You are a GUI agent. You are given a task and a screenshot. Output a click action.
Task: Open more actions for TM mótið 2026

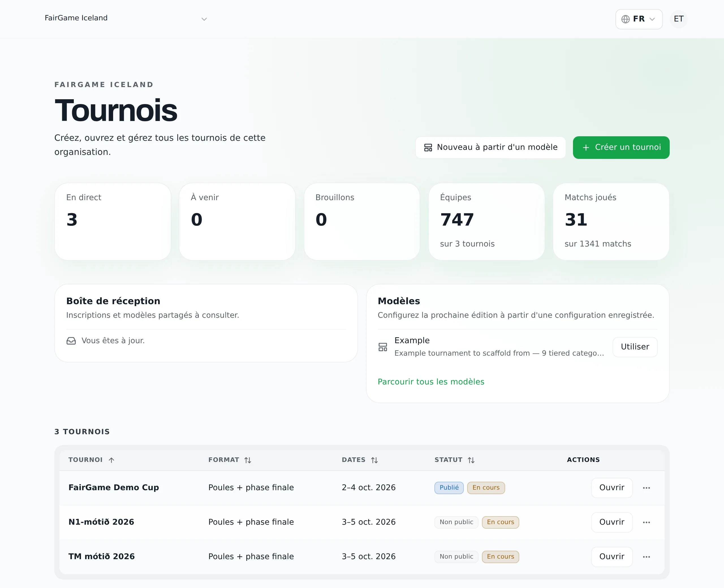646,557
